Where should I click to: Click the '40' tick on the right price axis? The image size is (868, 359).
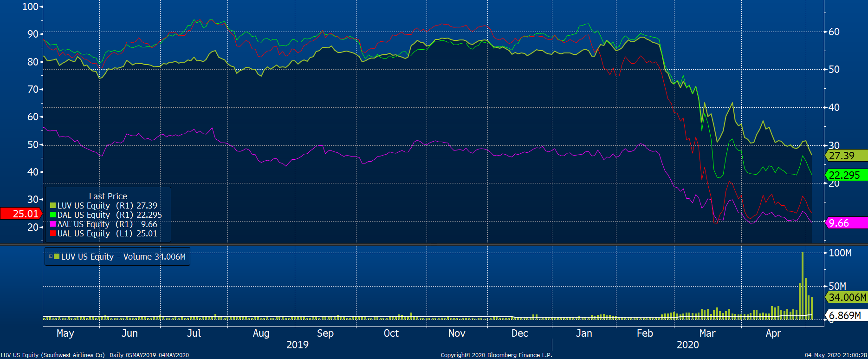pos(834,107)
